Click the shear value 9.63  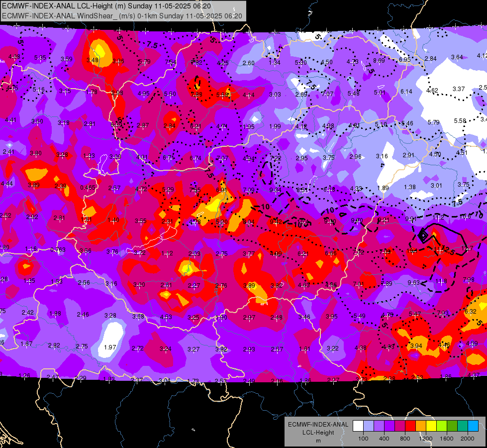click(x=414, y=282)
